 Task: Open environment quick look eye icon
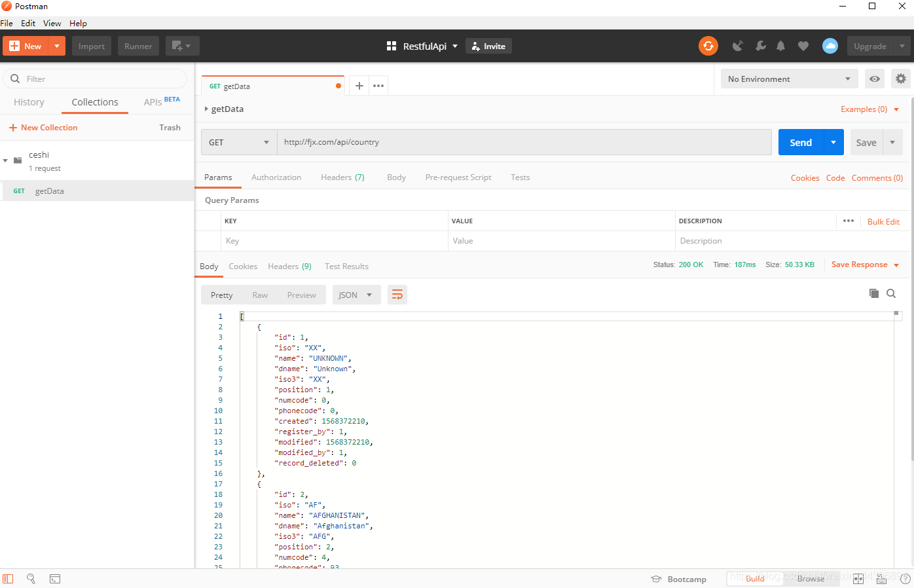tap(875, 79)
